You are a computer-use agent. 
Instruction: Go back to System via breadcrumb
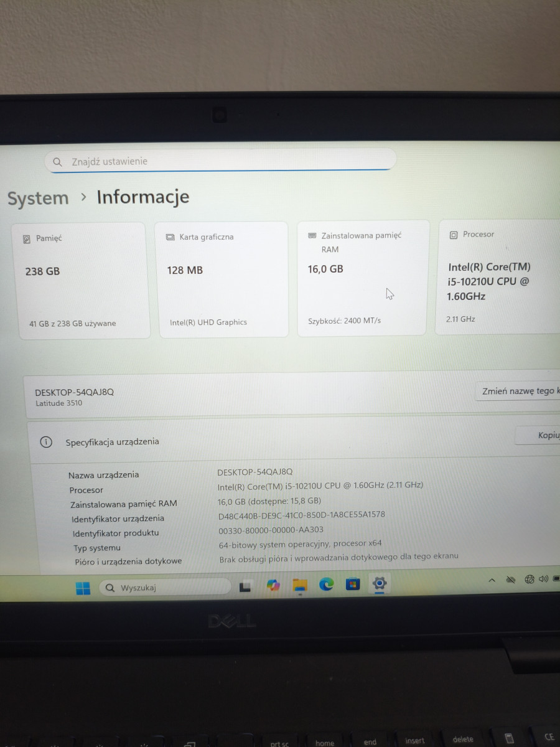tap(38, 199)
